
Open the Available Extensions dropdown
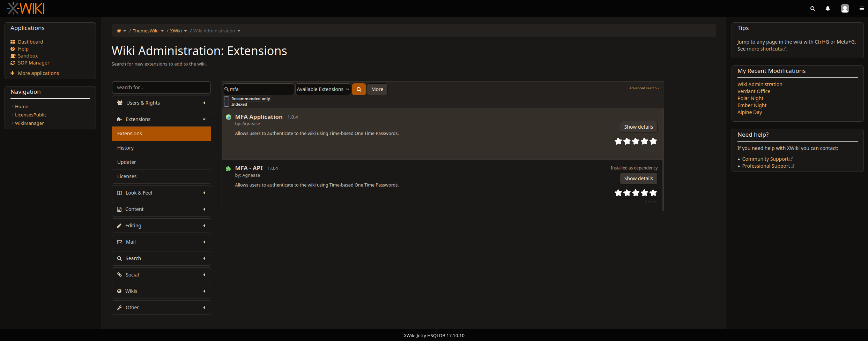pos(323,89)
